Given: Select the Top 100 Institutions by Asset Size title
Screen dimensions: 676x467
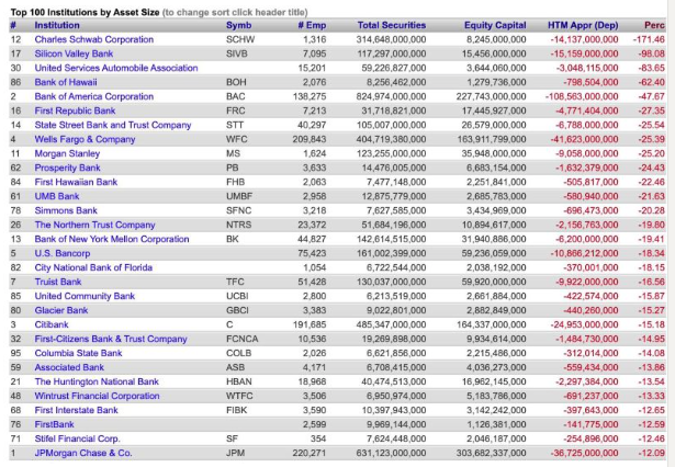Looking at the screenshot, I should (x=85, y=12).
